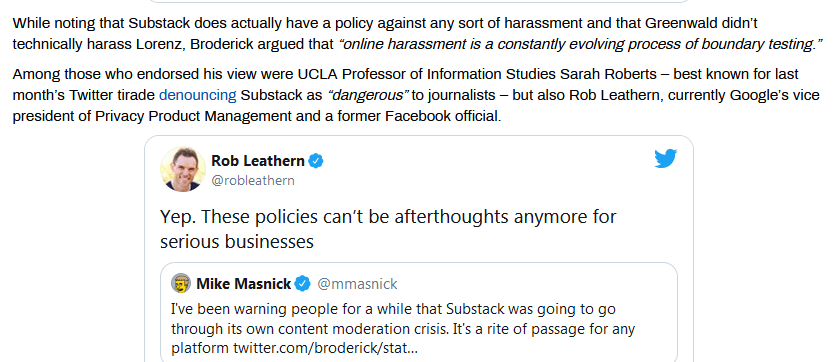Click Rob Leathern's verified badge
The width and height of the screenshot is (840, 362).
coord(316,161)
